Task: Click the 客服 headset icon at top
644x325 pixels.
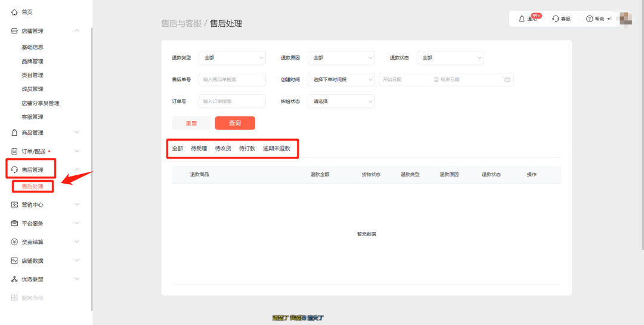Action: point(556,19)
